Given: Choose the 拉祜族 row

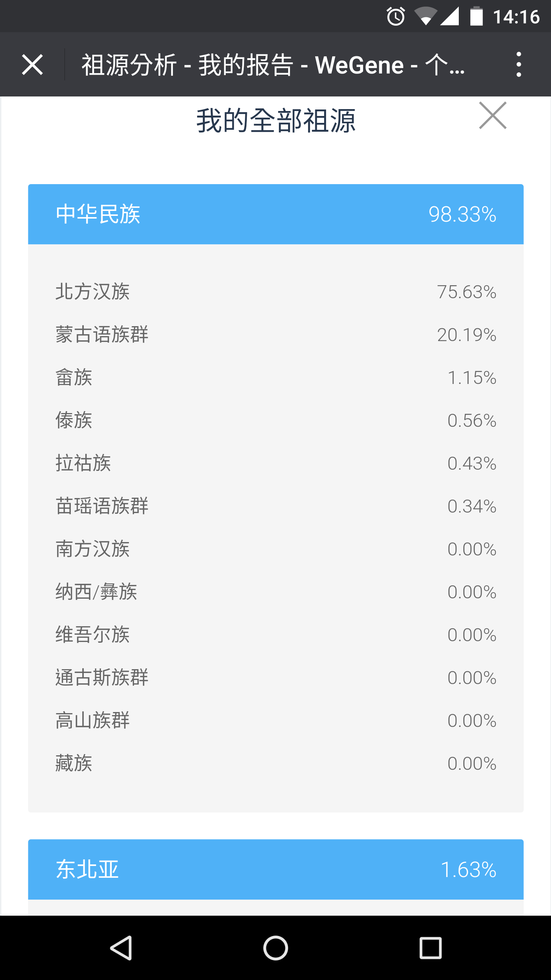Looking at the screenshot, I should [275, 463].
